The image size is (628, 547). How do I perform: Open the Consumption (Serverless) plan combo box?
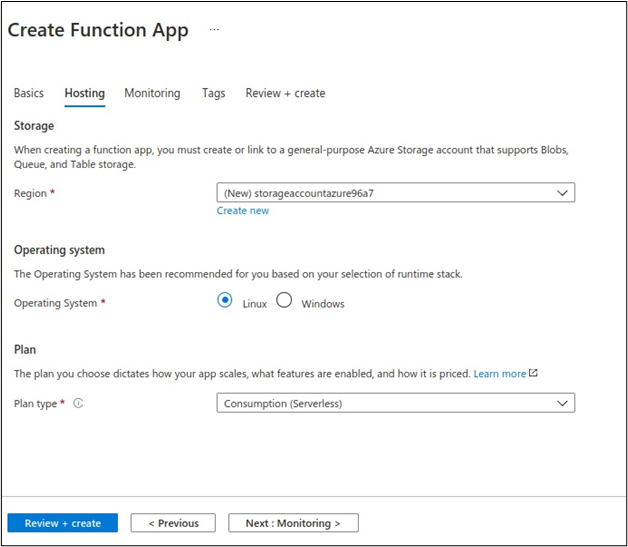click(396, 403)
